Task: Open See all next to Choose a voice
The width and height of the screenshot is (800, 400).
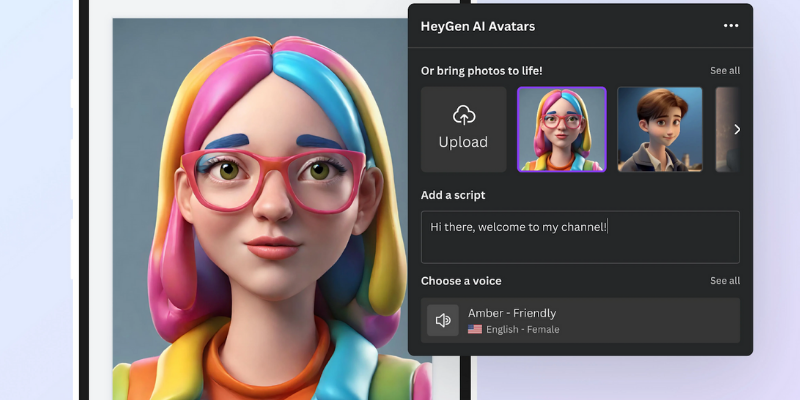Action: pos(725,281)
